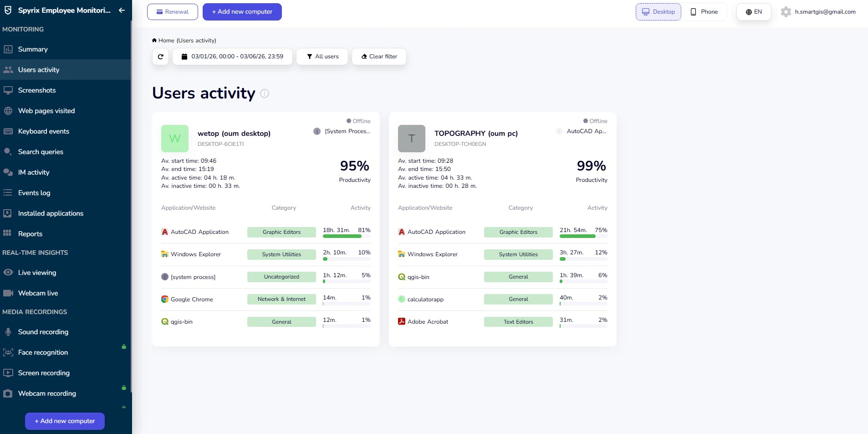Image resolution: width=868 pixels, height=434 pixels.
Task: Open the All users filter dropdown
Action: (322, 56)
